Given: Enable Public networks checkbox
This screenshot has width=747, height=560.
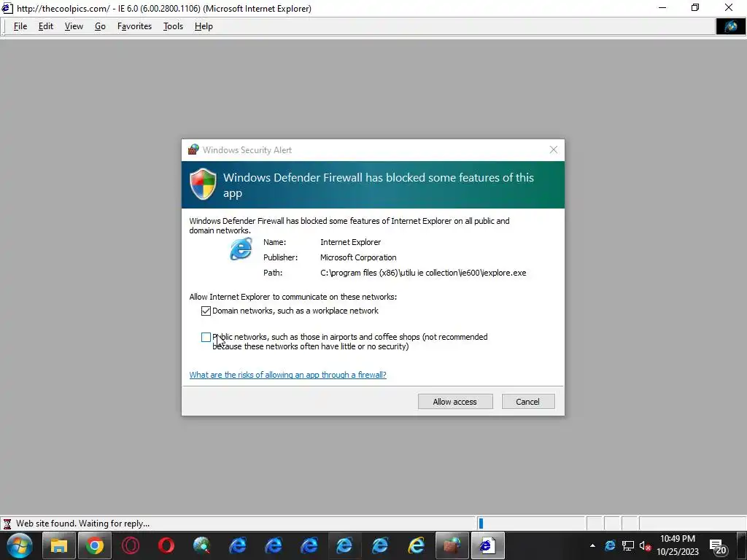Looking at the screenshot, I should (x=206, y=337).
